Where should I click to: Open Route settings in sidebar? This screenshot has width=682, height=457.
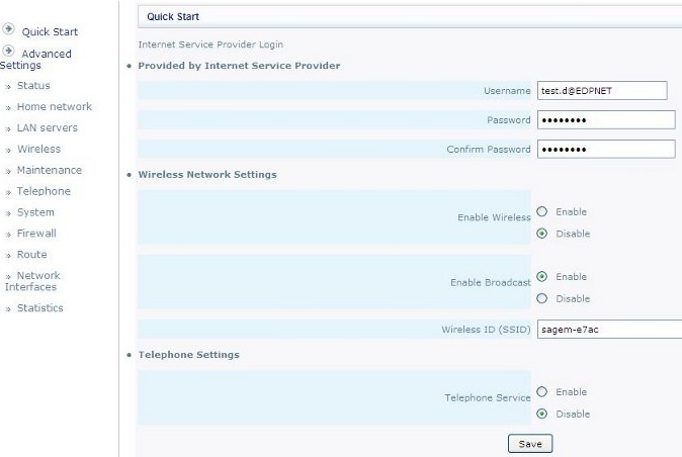click(x=32, y=254)
